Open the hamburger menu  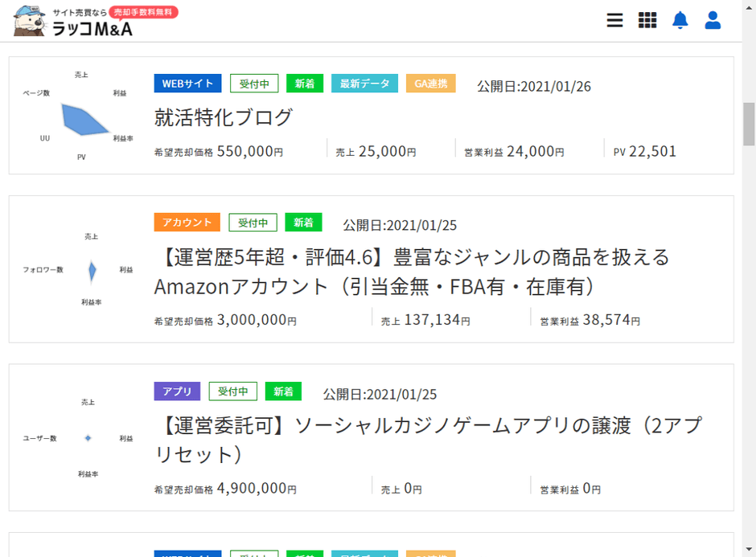(614, 20)
